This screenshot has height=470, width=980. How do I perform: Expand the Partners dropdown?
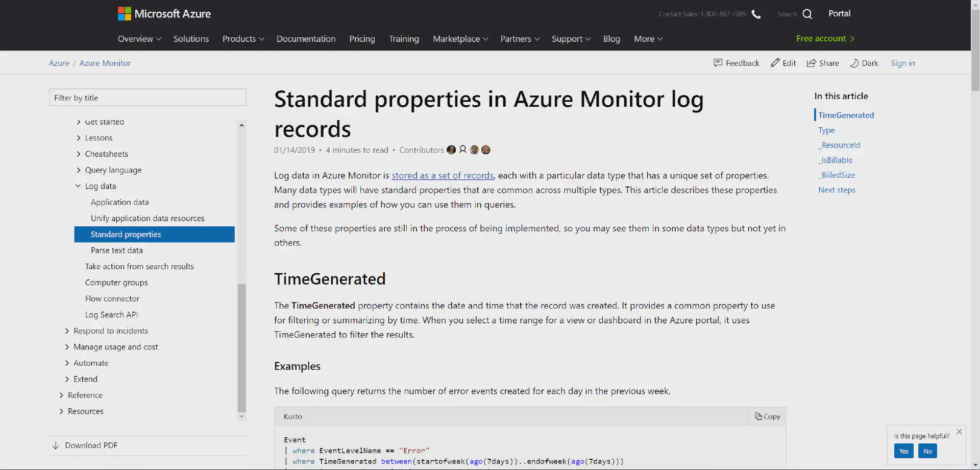pyautogui.click(x=520, y=39)
